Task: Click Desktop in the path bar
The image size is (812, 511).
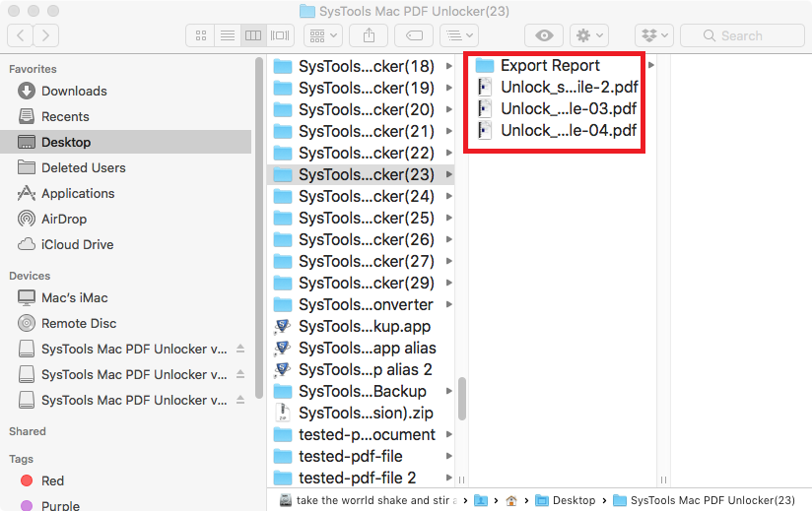Action: click(565, 500)
